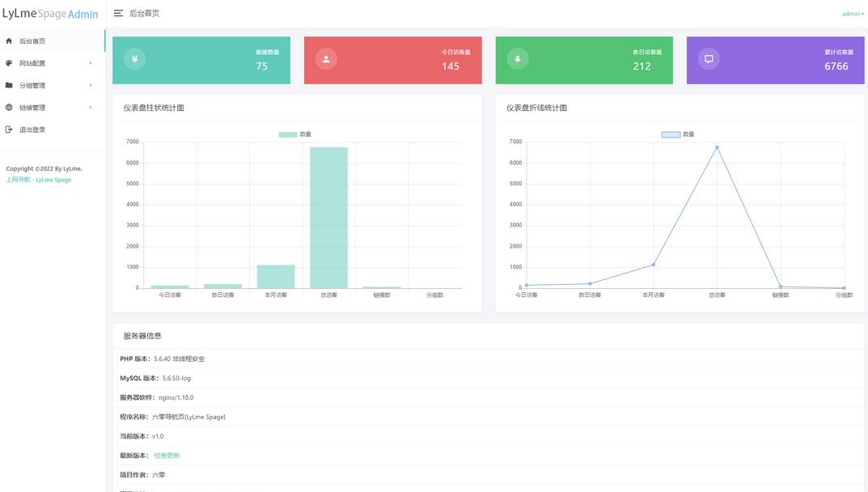Open the 上网导航 - LyLme Spage link

[x=39, y=180]
